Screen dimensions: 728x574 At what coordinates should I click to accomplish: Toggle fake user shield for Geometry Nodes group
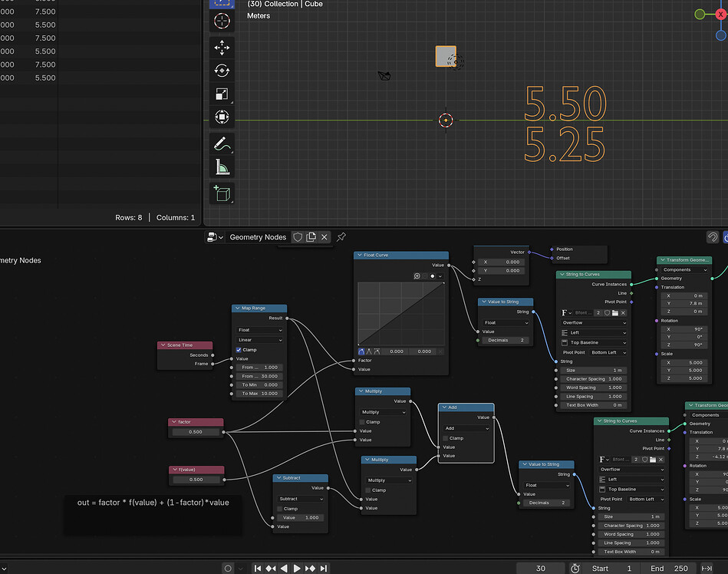[x=298, y=237]
